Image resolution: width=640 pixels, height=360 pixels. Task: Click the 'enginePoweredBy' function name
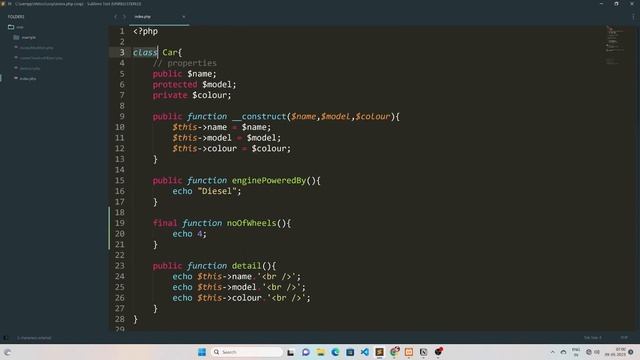(269, 180)
